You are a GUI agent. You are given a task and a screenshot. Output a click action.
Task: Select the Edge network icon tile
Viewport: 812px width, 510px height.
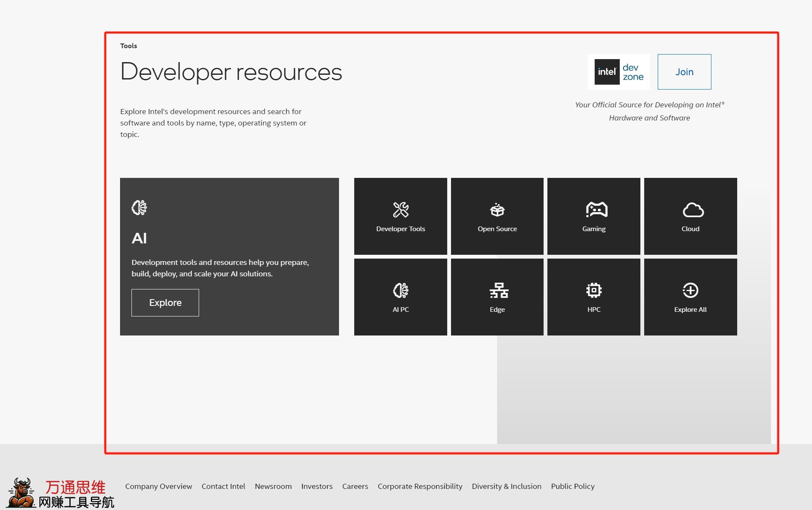[497, 297]
